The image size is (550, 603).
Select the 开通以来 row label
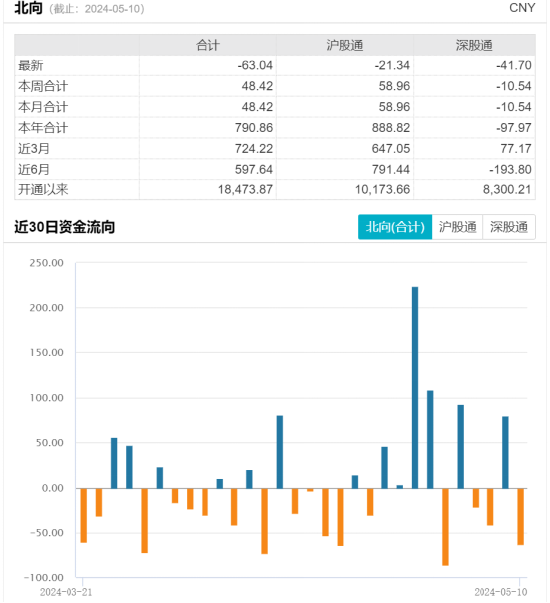43,190
